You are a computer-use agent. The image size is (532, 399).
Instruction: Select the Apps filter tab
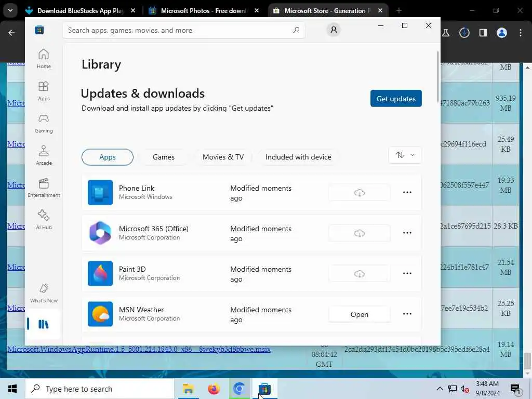(x=108, y=157)
